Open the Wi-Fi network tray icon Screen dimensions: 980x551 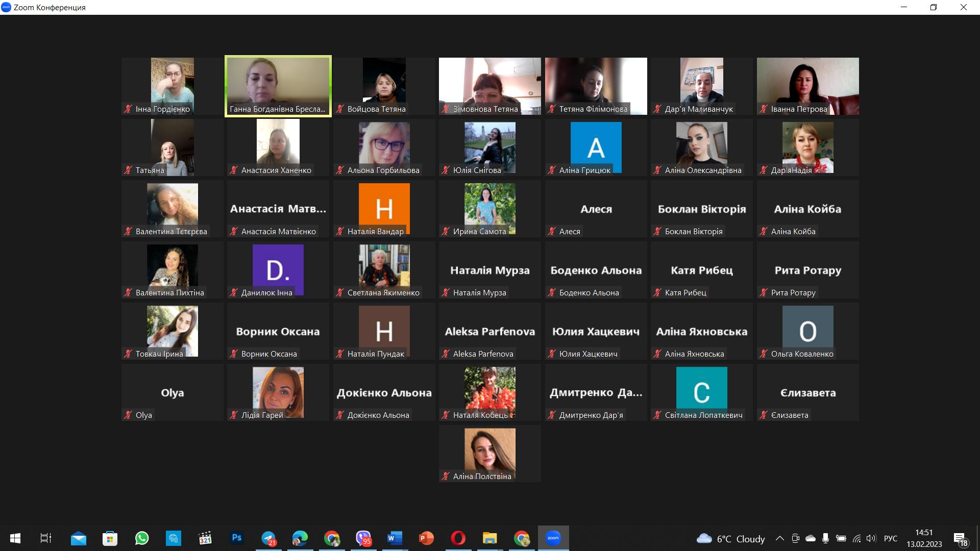point(856,539)
